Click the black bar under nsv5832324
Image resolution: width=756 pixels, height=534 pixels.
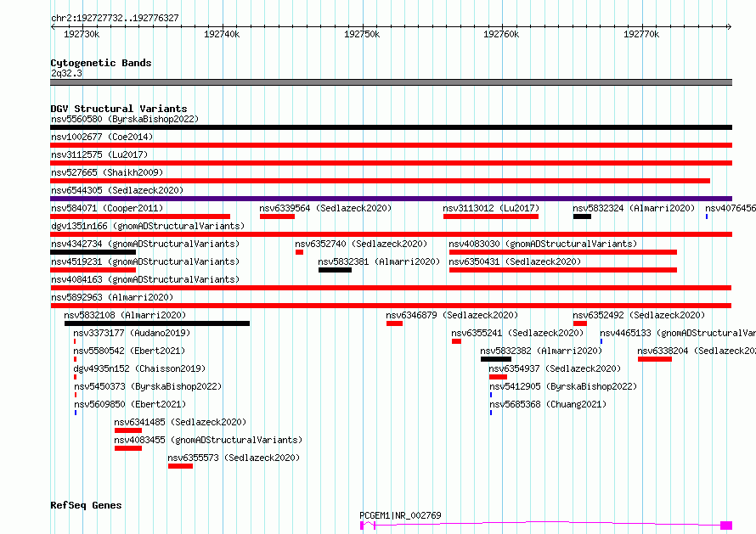[x=582, y=216]
